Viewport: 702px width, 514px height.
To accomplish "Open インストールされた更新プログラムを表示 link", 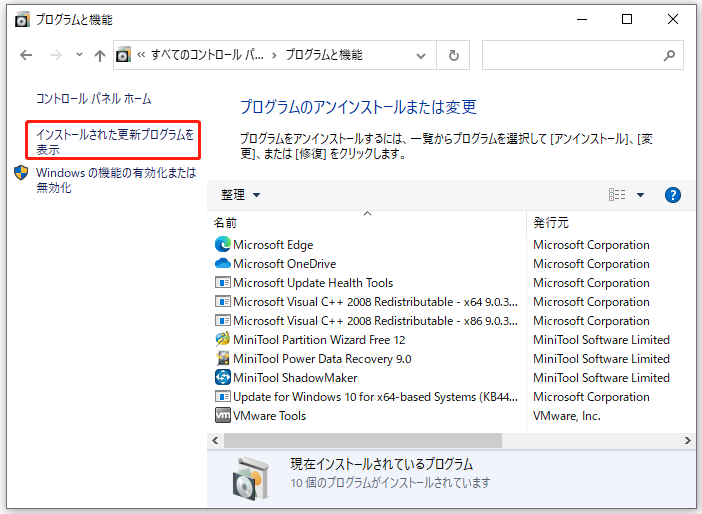I will (x=115, y=141).
